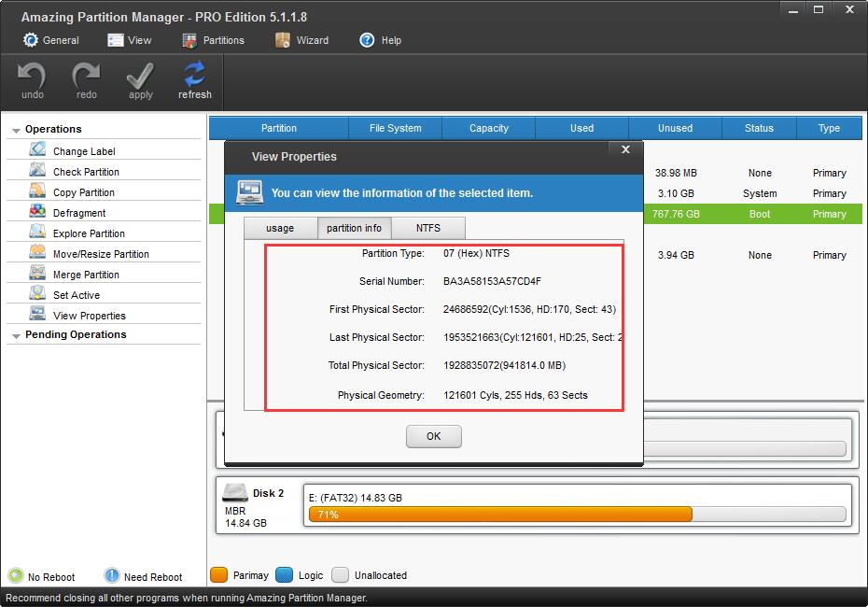Click the Need Reboot blue icon
868x607 pixels.
tap(112, 575)
